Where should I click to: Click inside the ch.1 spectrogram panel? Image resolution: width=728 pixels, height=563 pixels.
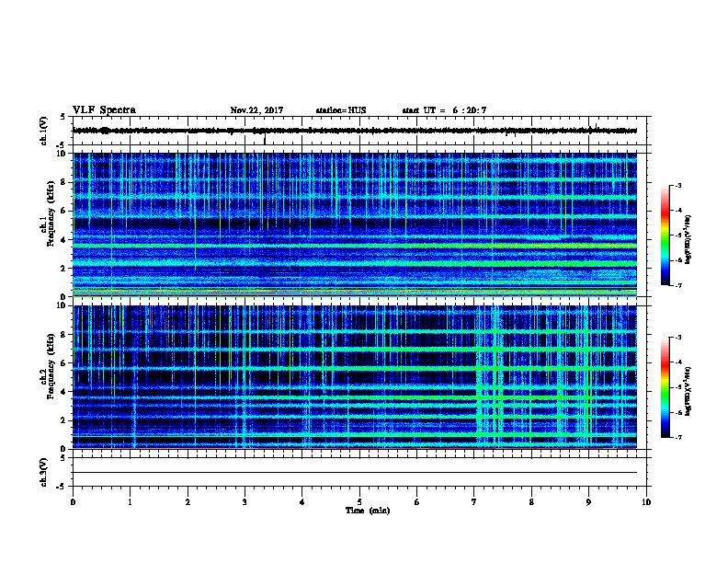click(x=355, y=224)
